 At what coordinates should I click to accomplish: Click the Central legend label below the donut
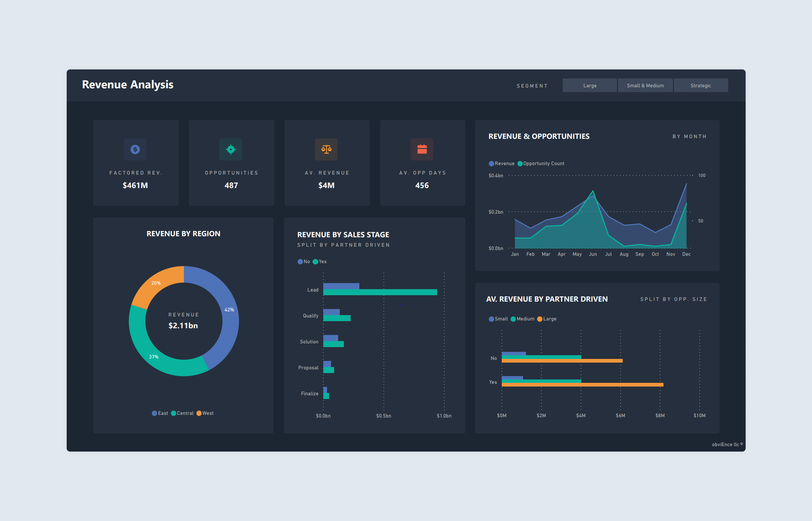pyautogui.click(x=184, y=413)
